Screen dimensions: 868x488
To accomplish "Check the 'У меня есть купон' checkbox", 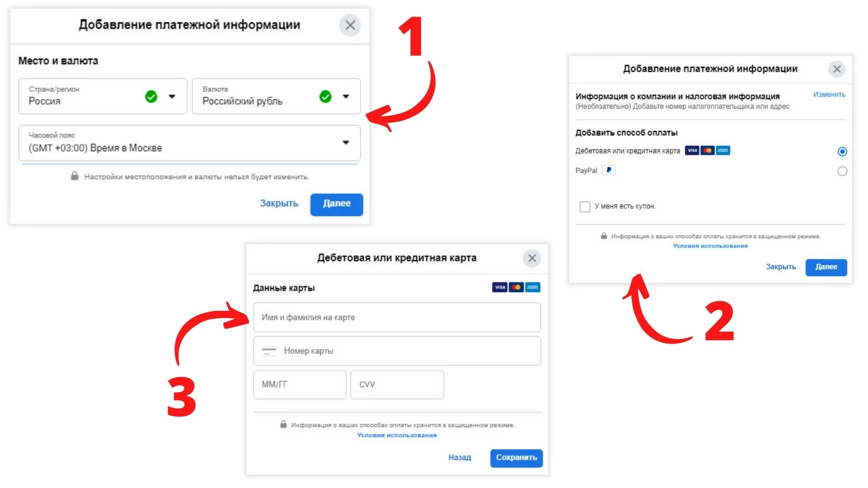I will (x=585, y=206).
